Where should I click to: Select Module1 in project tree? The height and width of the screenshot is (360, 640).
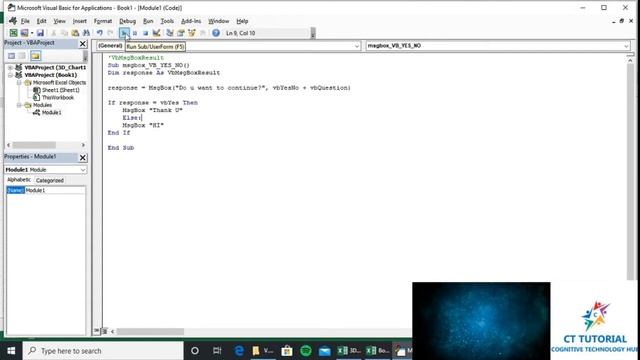[51, 113]
